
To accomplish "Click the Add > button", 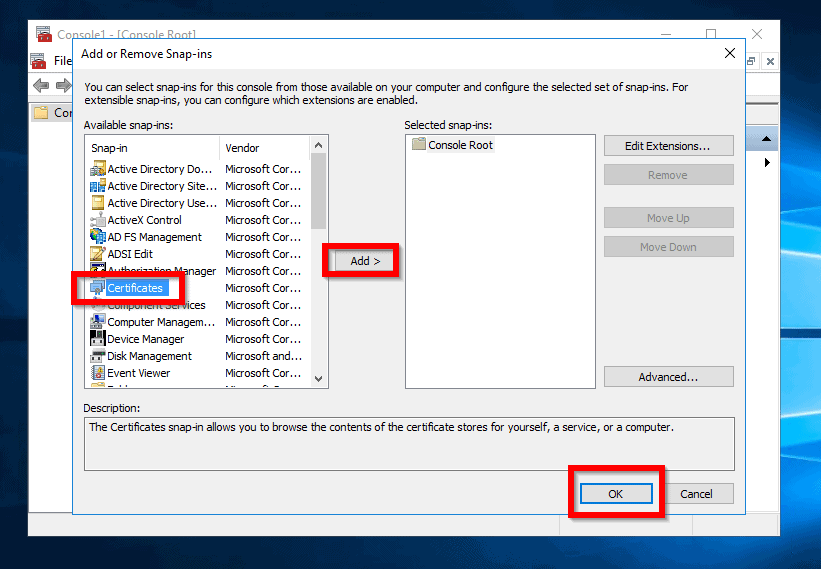I will [365, 261].
